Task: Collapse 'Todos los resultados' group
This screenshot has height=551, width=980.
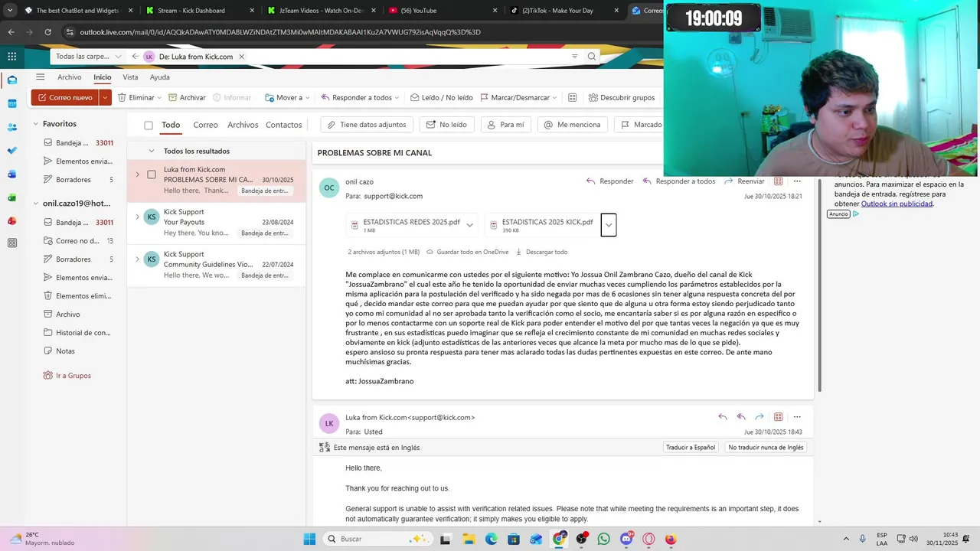Action: [x=152, y=151]
